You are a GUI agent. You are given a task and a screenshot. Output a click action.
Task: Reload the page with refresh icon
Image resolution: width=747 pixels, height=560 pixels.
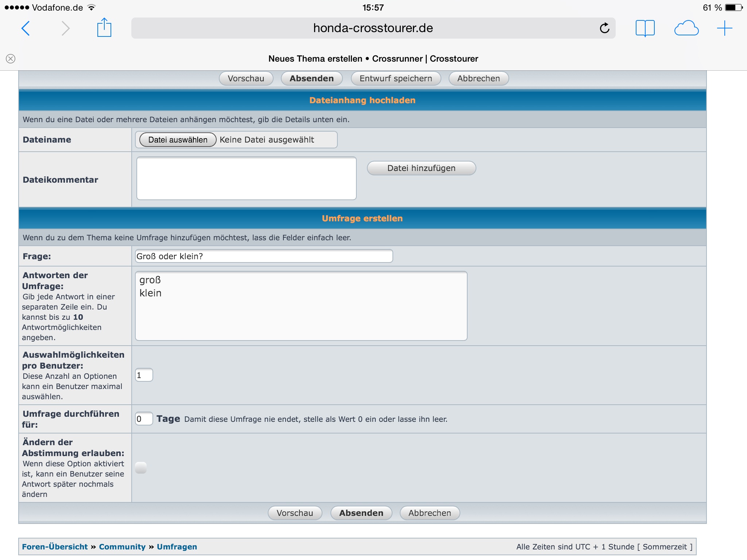coord(604,28)
